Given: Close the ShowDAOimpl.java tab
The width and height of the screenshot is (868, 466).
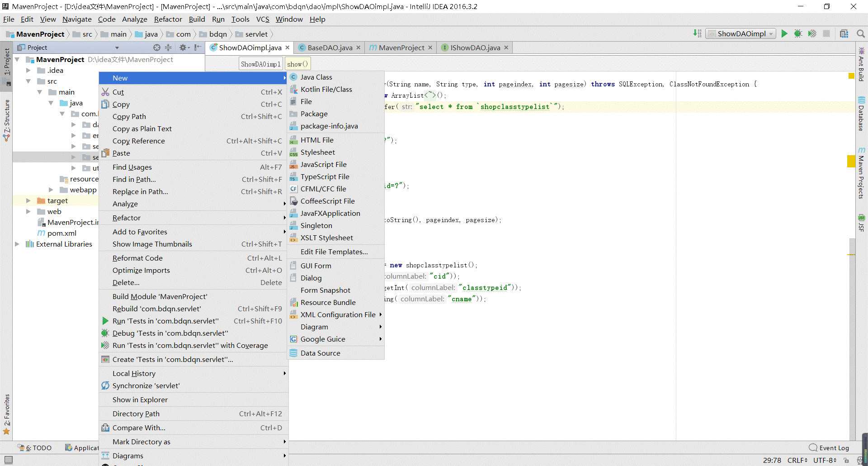Looking at the screenshot, I should point(287,48).
